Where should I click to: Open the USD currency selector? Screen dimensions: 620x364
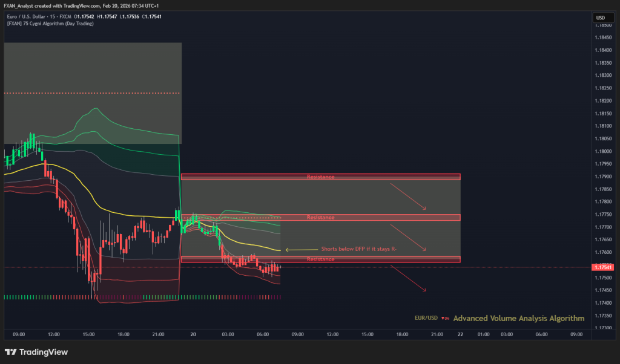[x=601, y=18]
